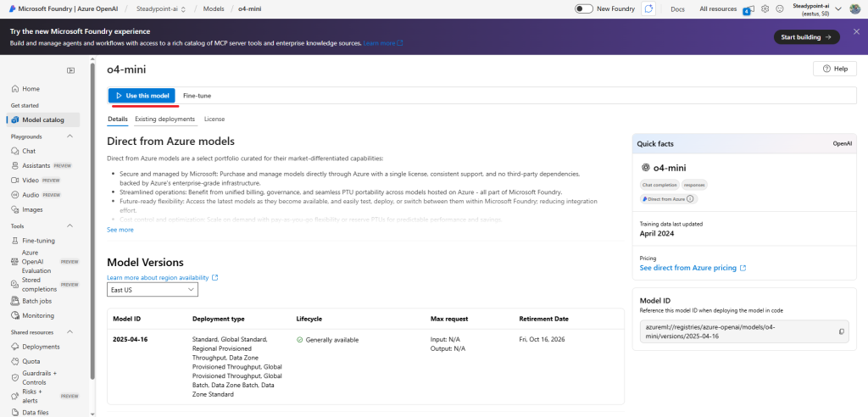Open the East US region dropdown
Screen dimensions: 868x417
click(153, 290)
